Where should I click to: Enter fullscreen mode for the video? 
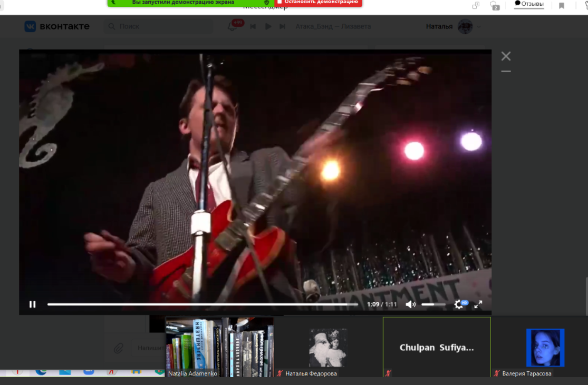(x=478, y=304)
